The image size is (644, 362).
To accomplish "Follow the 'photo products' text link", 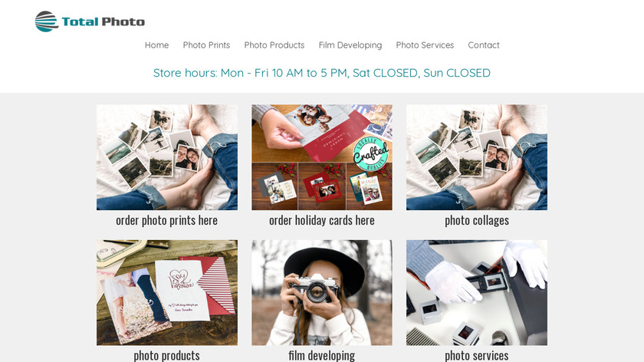I will [167, 355].
